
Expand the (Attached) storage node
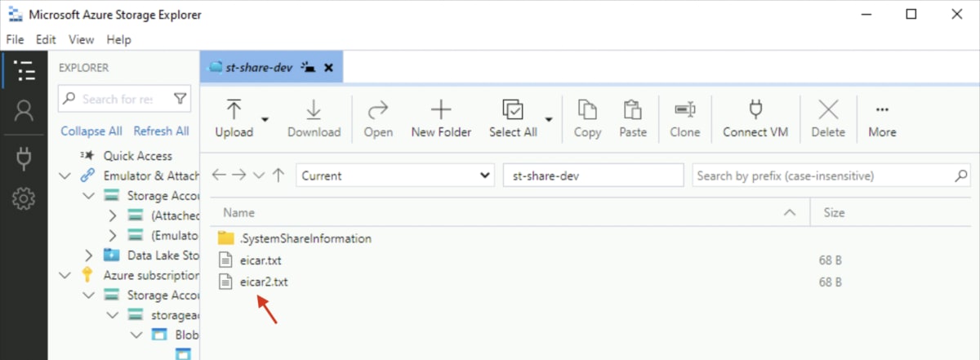(114, 216)
